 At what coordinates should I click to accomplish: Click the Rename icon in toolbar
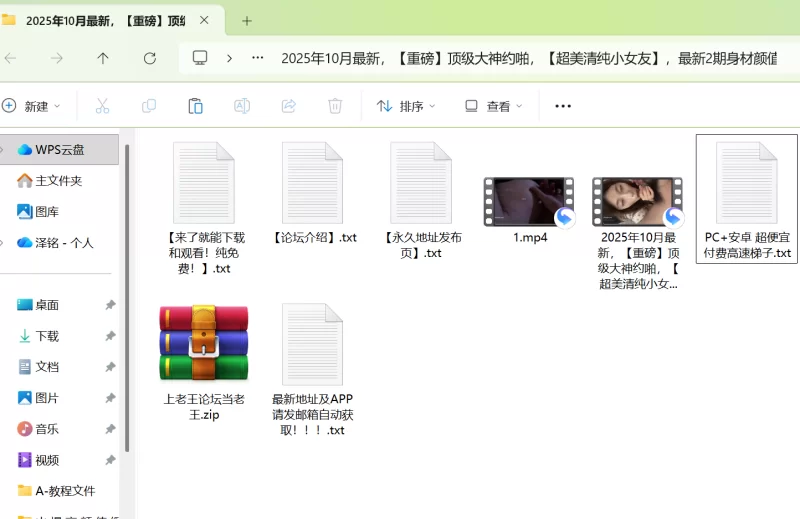242,106
